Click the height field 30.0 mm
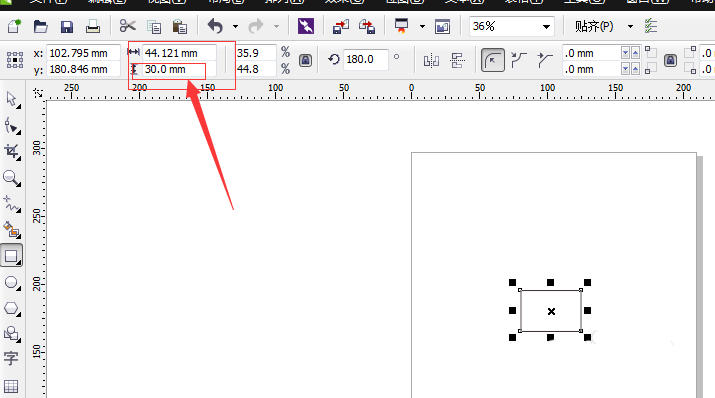The height and width of the screenshot is (398, 715). 180,69
